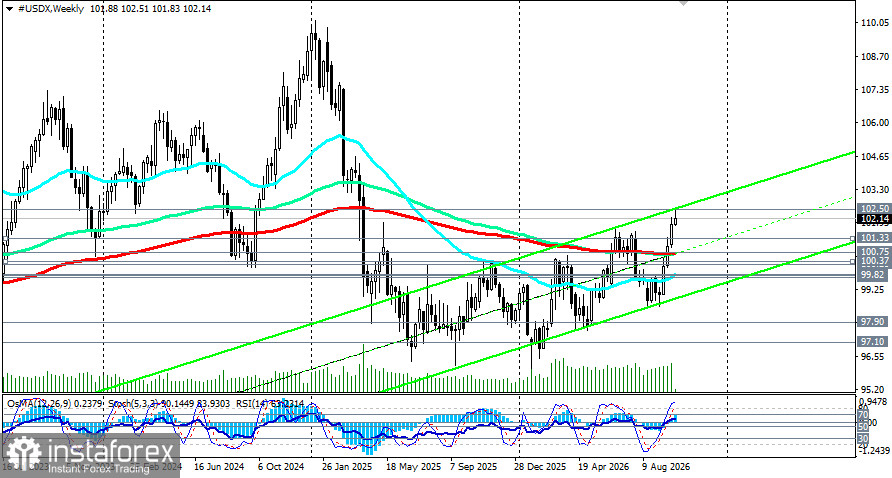The width and height of the screenshot is (892, 478).
Task: Click the square handle on the 100.37 line
Action: point(852,261)
